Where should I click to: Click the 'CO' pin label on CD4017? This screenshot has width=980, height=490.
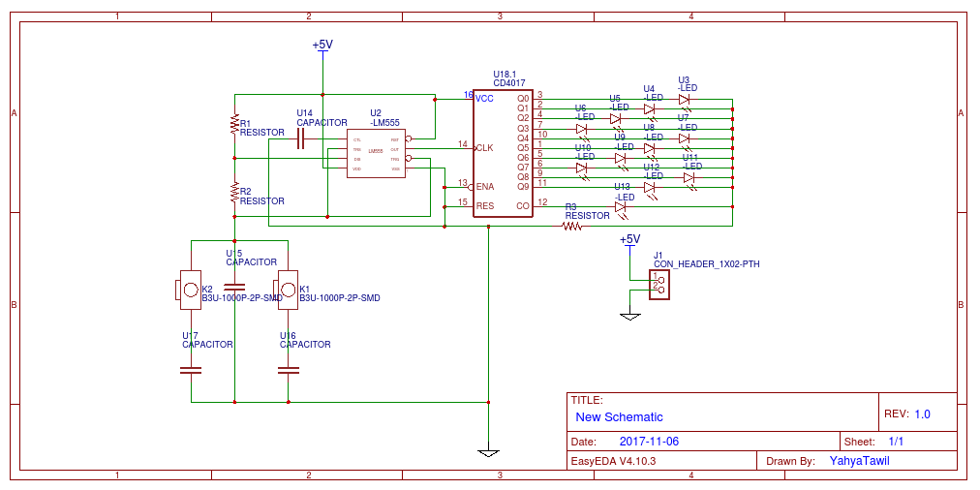click(x=523, y=205)
